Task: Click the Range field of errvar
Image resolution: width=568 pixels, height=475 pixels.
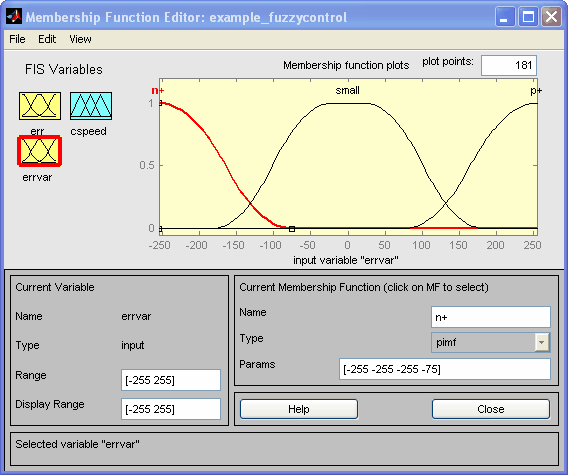Action: pyautogui.click(x=171, y=380)
